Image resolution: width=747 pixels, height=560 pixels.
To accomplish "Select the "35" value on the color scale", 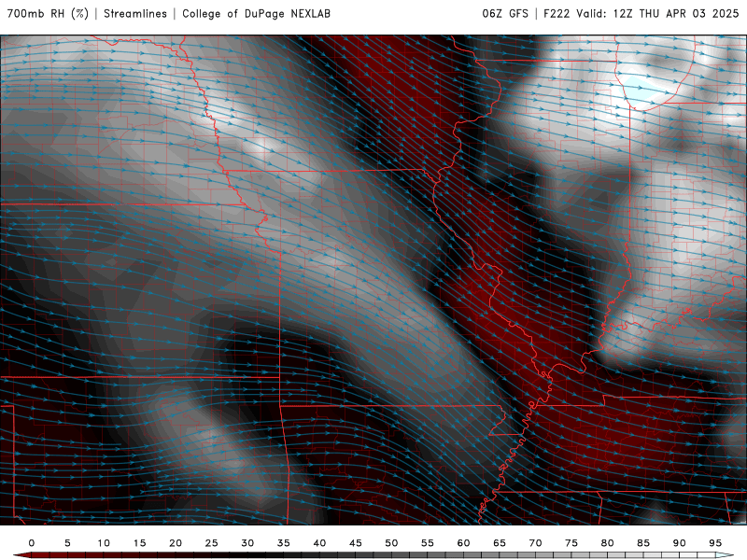I will point(284,543).
